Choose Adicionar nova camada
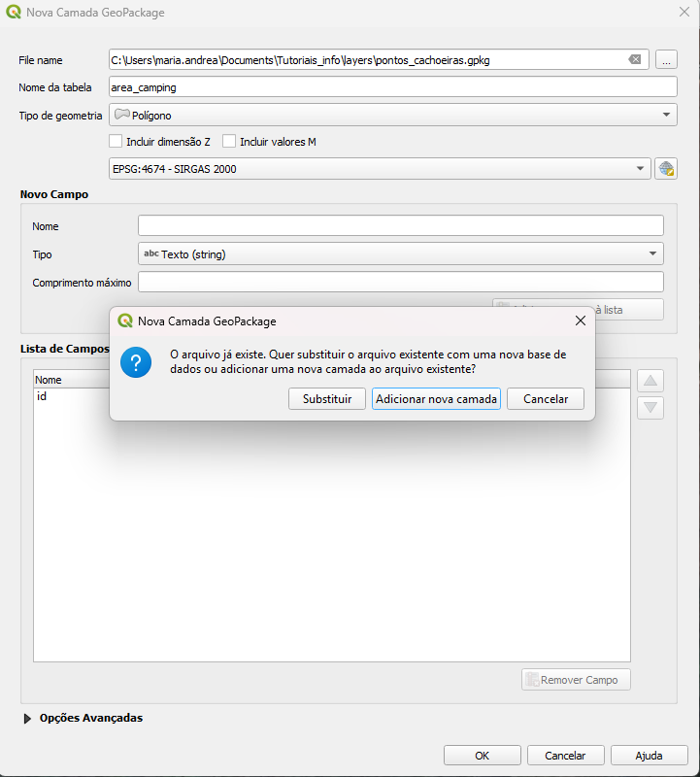Screen dimensions: 700x777 (x=436, y=399)
